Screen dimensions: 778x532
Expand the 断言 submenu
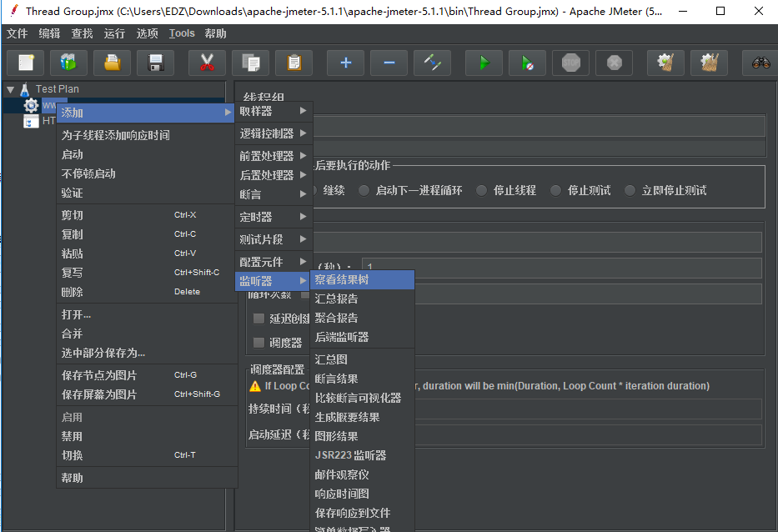click(x=274, y=194)
